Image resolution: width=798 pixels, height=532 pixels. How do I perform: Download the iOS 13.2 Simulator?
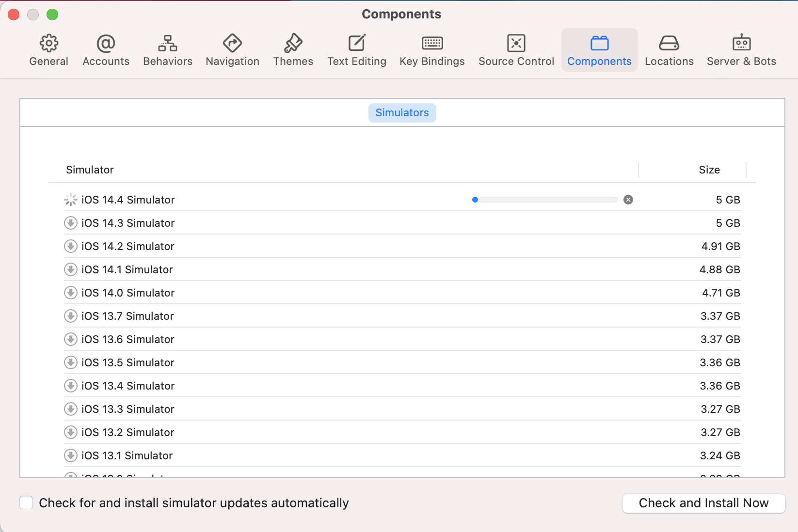71,432
